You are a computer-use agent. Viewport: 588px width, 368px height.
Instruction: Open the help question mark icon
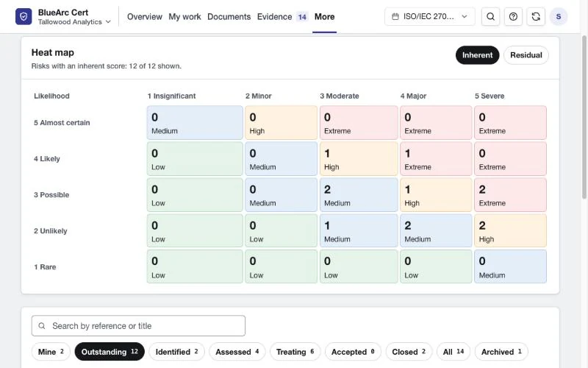[x=513, y=16]
